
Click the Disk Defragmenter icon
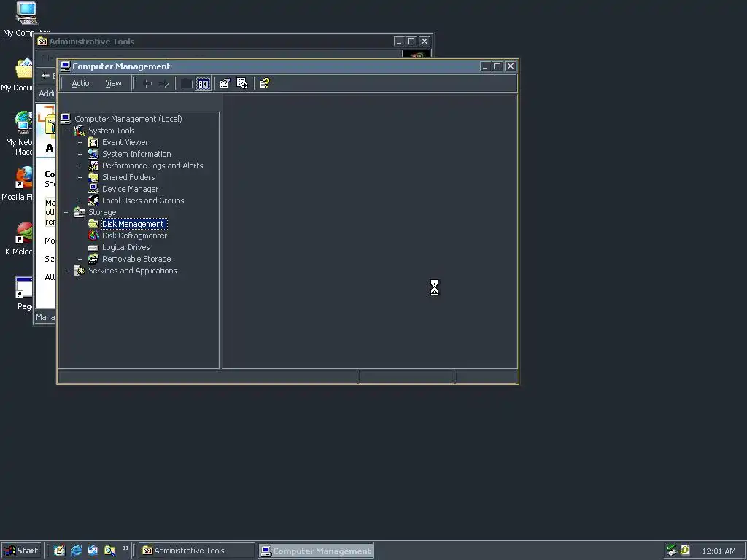93,236
